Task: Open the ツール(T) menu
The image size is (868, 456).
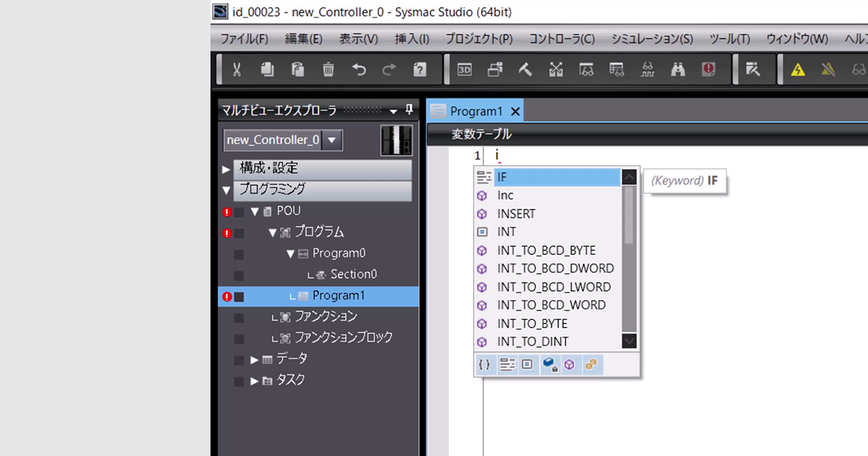Action: point(729,38)
